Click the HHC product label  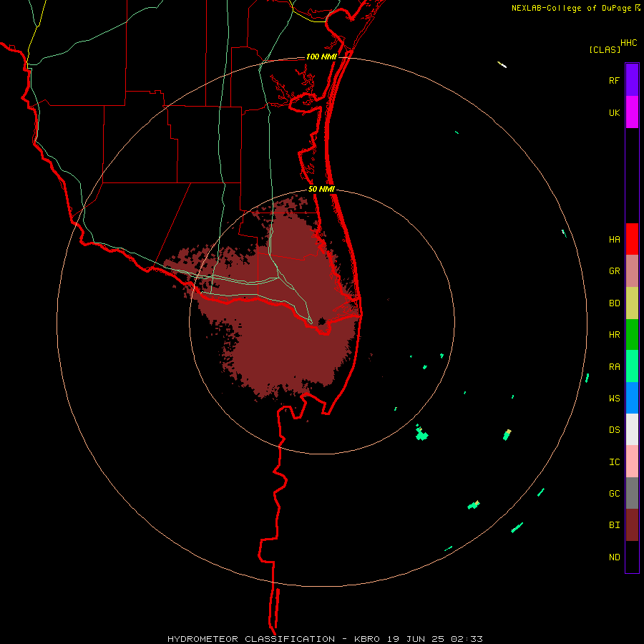tap(628, 43)
